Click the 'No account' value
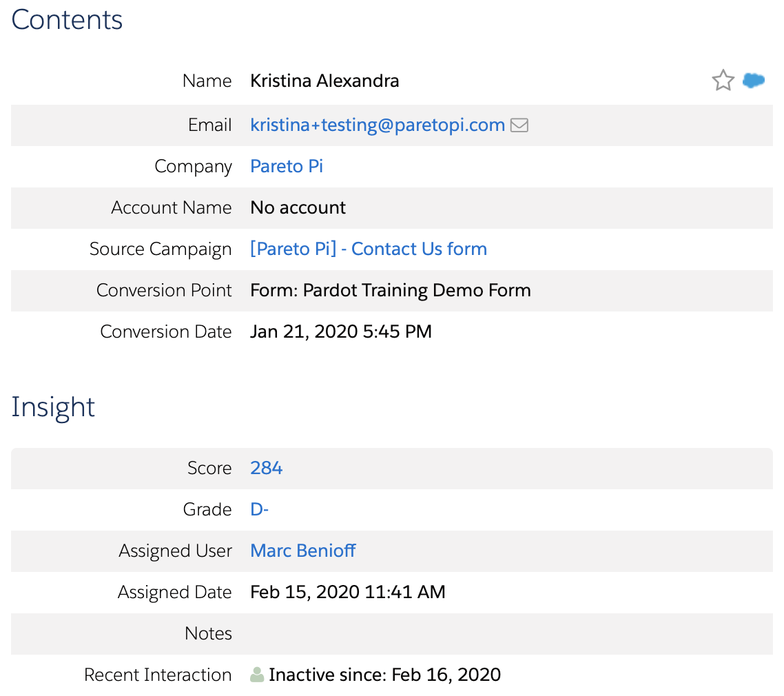This screenshot has width=784, height=696. [x=298, y=207]
